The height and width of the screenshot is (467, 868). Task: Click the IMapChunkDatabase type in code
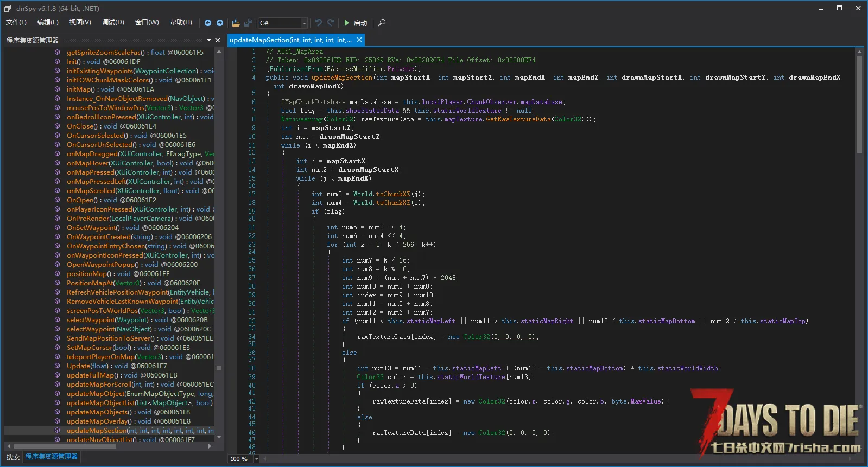click(313, 102)
